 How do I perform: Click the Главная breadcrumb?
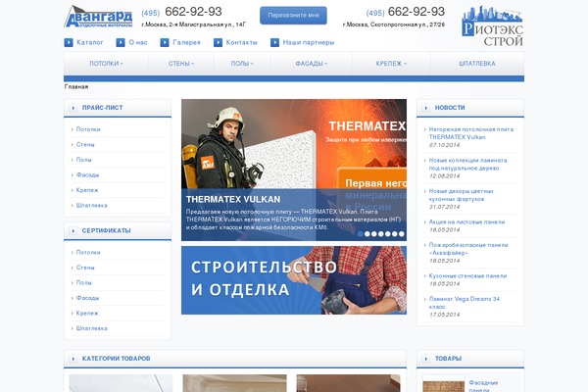(76, 86)
